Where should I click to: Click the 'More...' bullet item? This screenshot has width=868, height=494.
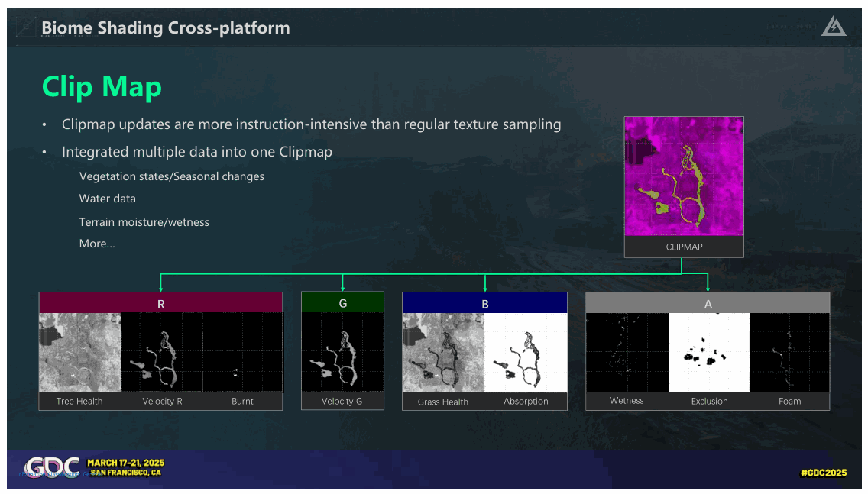point(97,244)
